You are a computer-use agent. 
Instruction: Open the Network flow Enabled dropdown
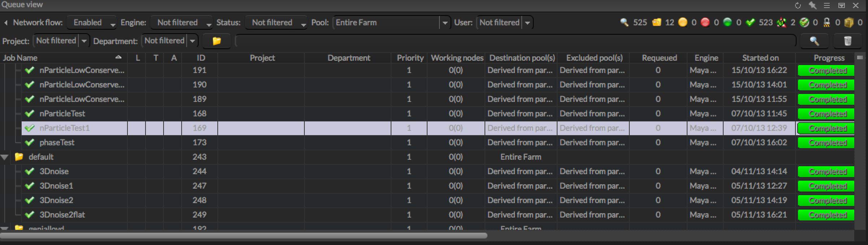[x=92, y=22]
